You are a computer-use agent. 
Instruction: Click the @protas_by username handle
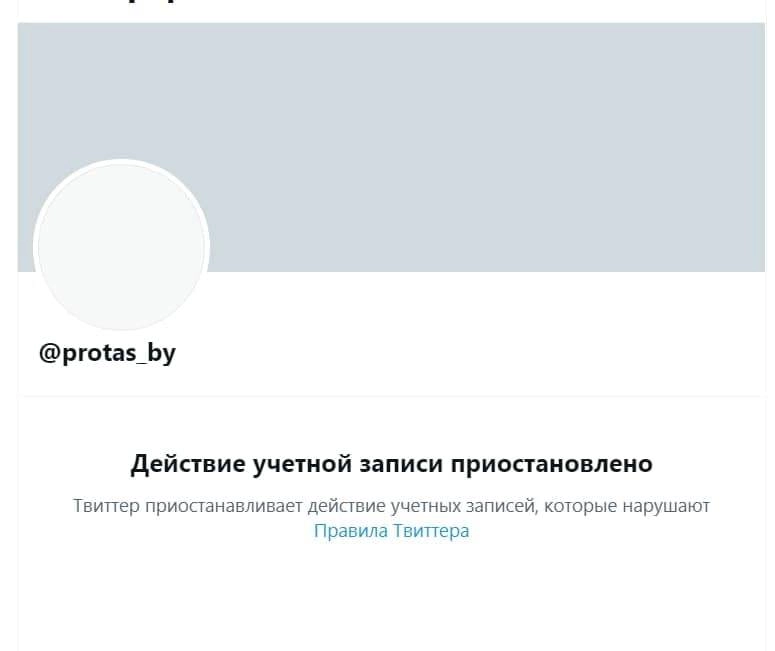point(107,353)
